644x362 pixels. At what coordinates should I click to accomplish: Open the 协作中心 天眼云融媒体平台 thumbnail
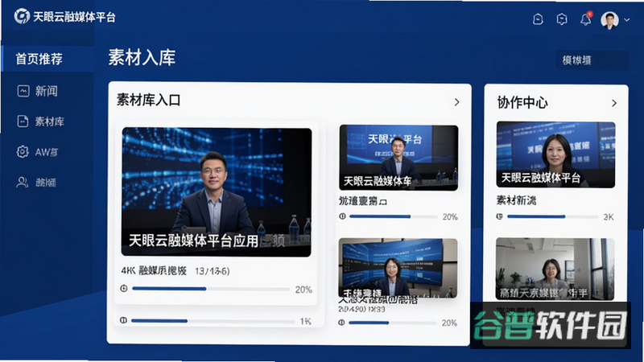point(555,154)
